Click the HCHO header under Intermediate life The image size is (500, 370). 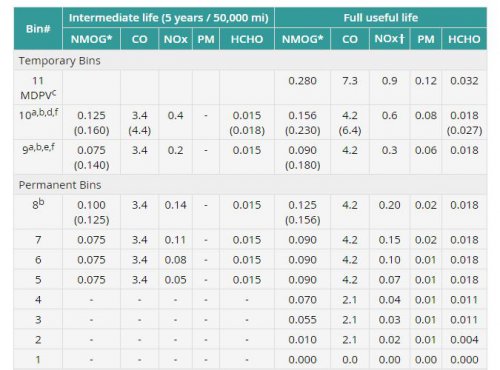247,39
